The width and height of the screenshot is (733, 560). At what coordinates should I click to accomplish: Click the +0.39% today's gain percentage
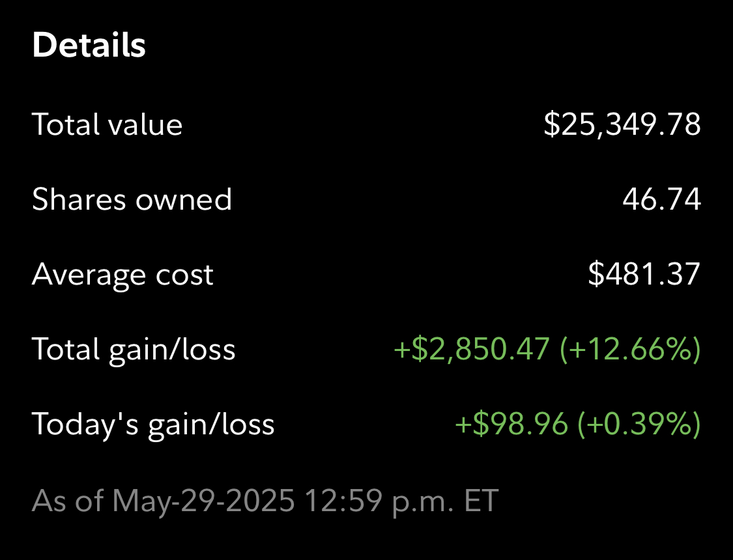click(x=640, y=424)
